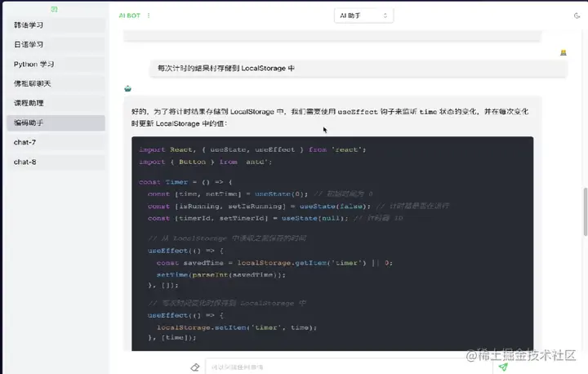Open the three-dot menu beside AI BOT
This screenshot has width=588, height=374.
[149, 16]
